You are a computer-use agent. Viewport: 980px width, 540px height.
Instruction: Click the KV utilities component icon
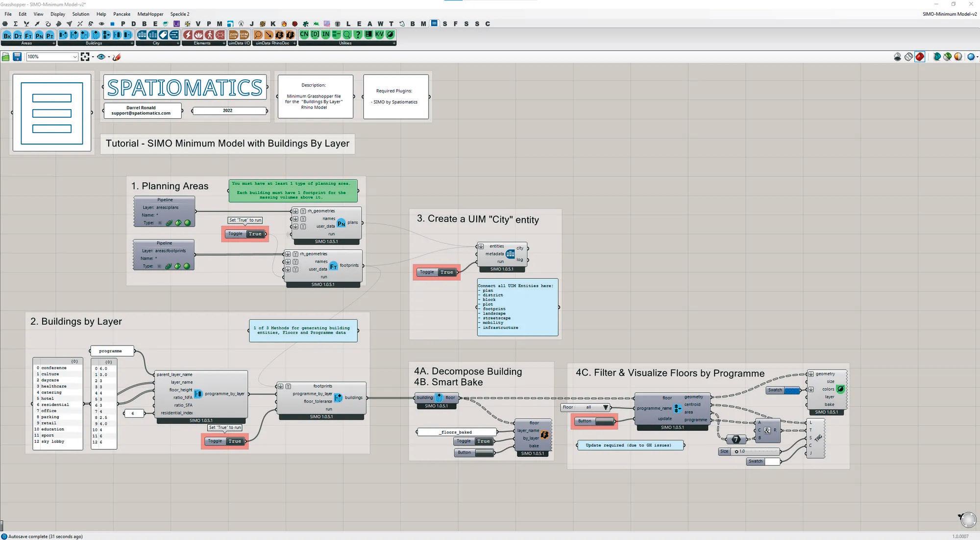tap(379, 35)
